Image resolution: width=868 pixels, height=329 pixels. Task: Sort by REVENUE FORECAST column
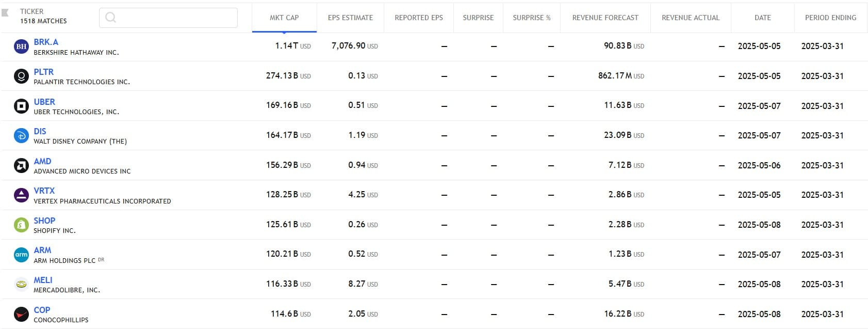click(x=605, y=18)
